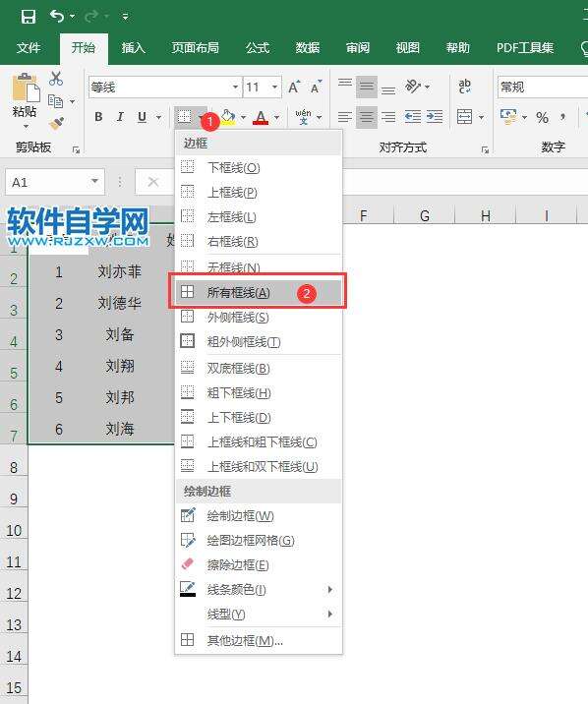The width and height of the screenshot is (588, 704).
Task: Switch to the 插入 tab
Action: click(134, 48)
